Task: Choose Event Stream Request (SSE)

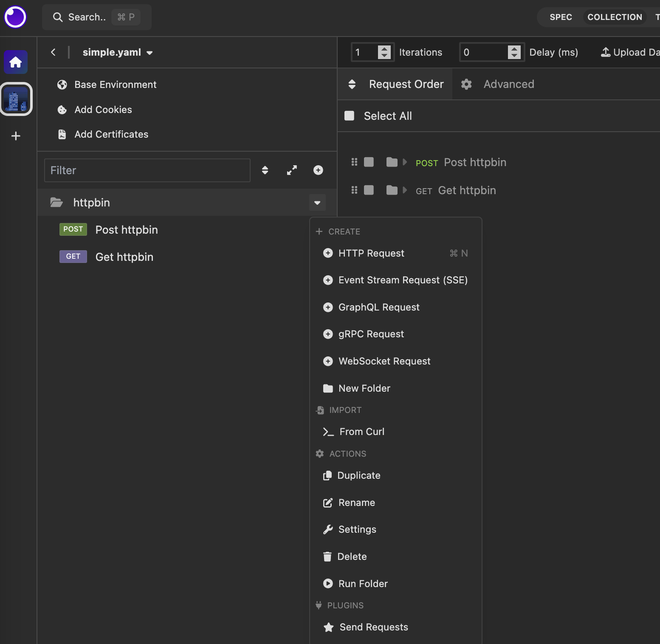Action: (x=396, y=280)
